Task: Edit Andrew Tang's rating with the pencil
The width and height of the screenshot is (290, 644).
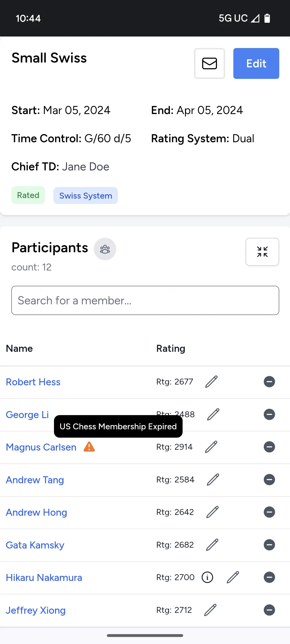Action: 213,480
